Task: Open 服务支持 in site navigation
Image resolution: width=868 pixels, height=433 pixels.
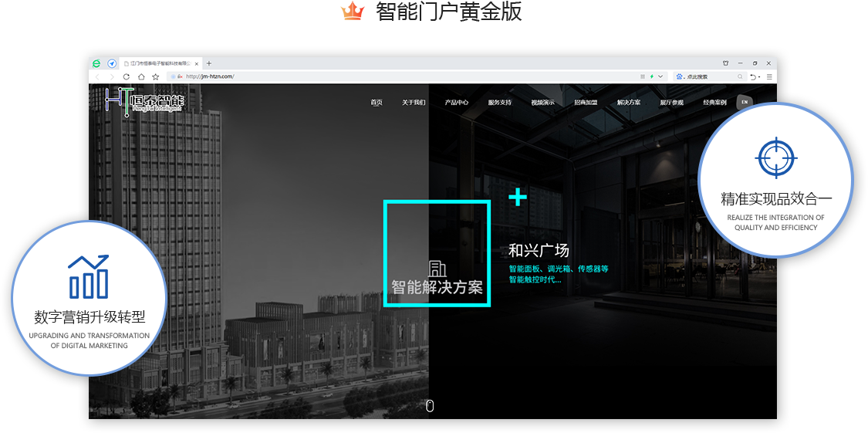Action: click(500, 103)
